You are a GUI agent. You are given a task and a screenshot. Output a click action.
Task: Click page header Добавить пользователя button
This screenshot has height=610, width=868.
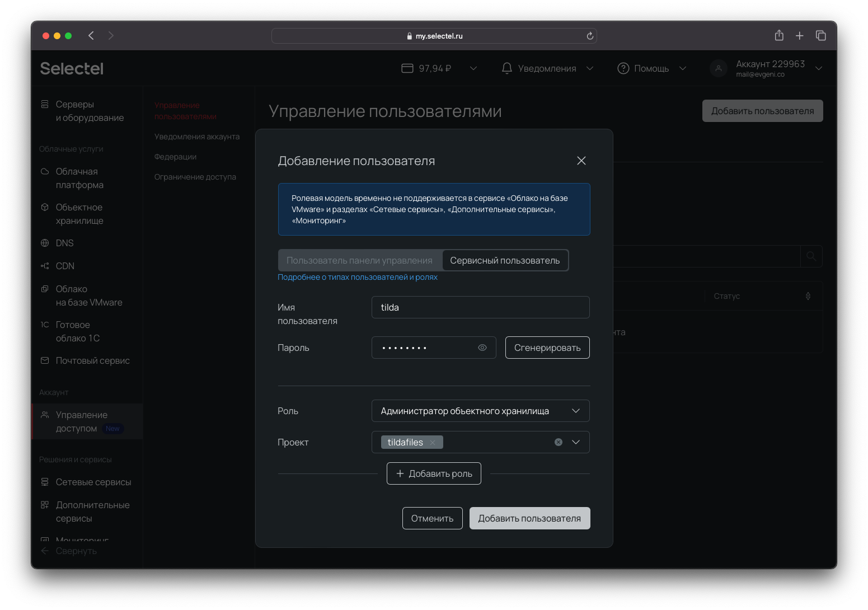point(762,111)
